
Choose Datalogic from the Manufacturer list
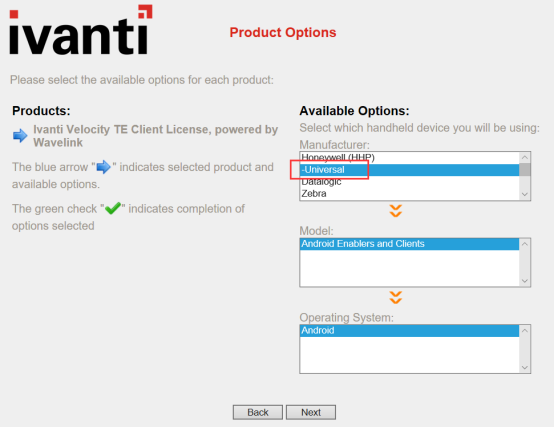pos(410,182)
